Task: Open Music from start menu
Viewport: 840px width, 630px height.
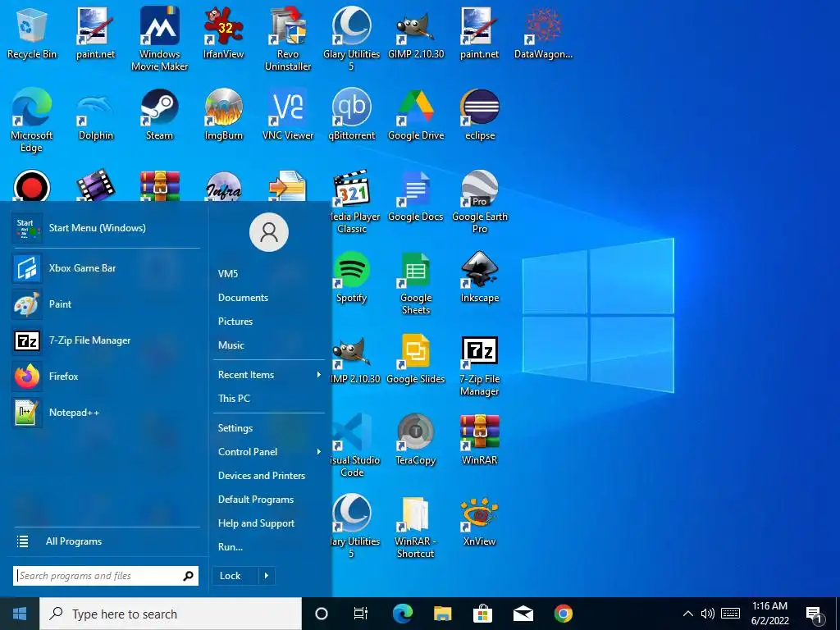Action: pos(231,345)
